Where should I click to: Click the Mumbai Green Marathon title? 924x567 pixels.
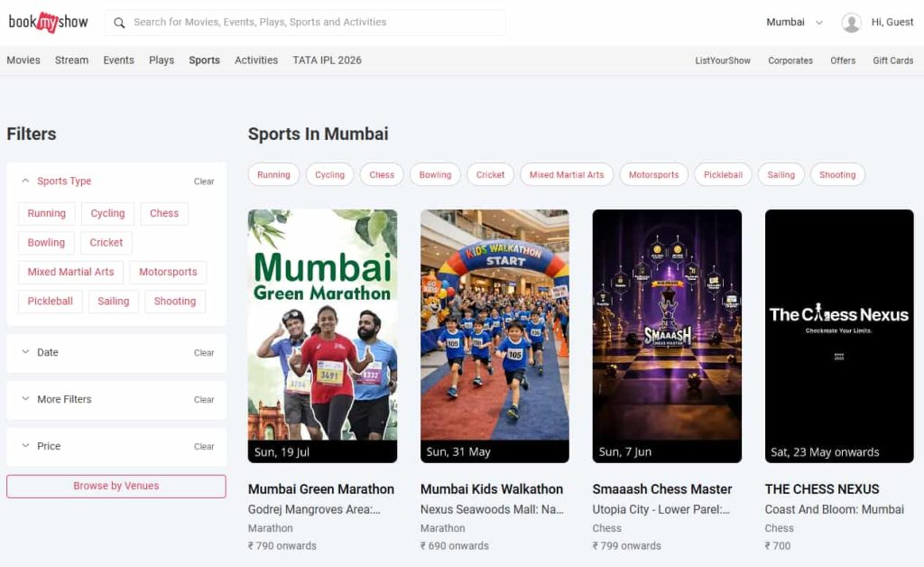pos(321,489)
